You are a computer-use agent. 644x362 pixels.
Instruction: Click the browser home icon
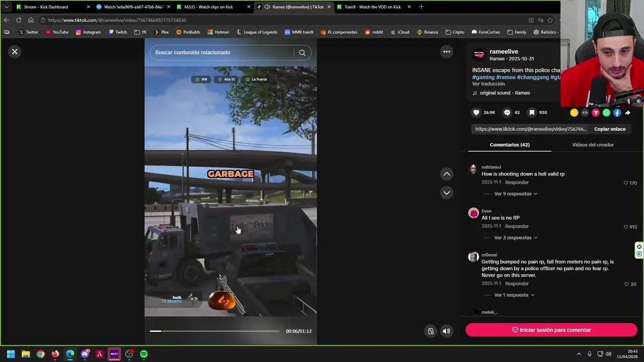(x=31, y=20)
